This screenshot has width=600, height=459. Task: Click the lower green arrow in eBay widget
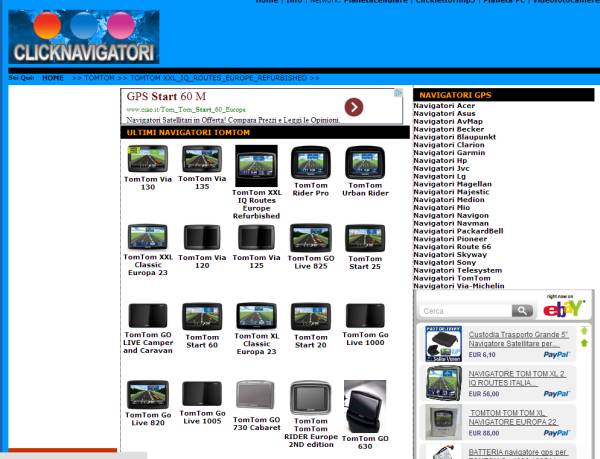[x=584, y=343]
